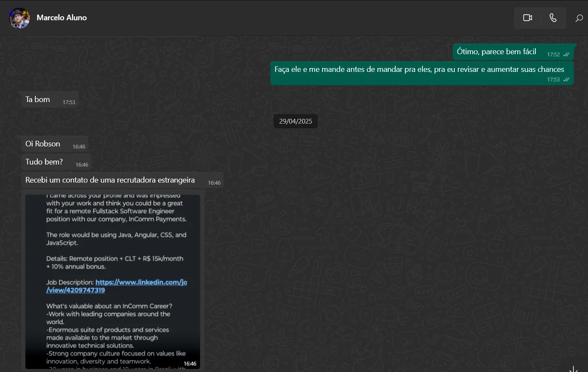Viewport: 588px width, 372px height.
Task: Open search in this chat
Action: coord(579,18)
